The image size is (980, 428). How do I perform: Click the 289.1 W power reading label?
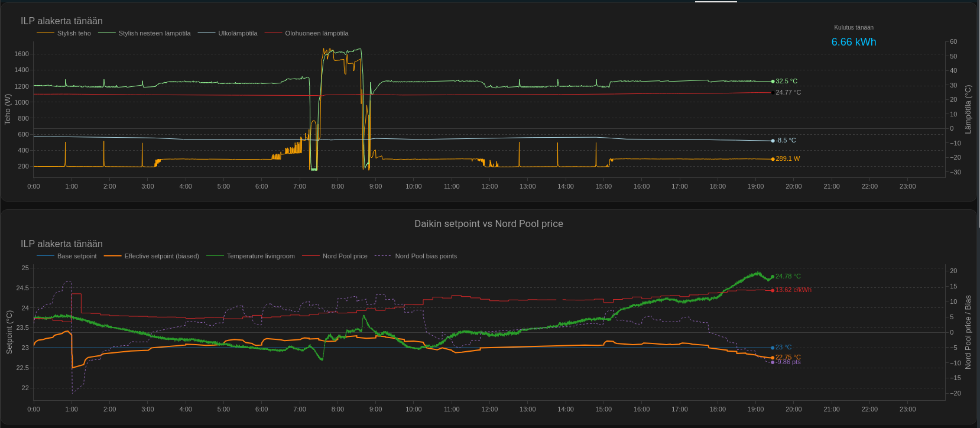(x=787, y=159)
